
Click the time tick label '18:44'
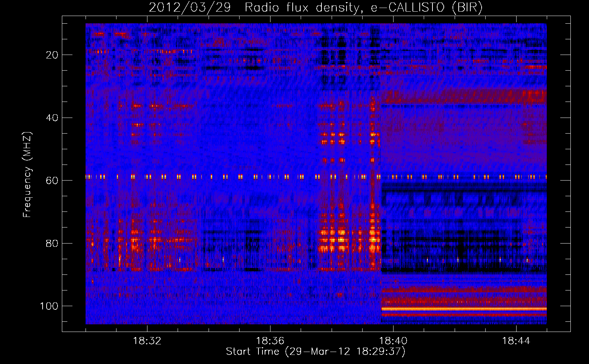tap(516, 341)
